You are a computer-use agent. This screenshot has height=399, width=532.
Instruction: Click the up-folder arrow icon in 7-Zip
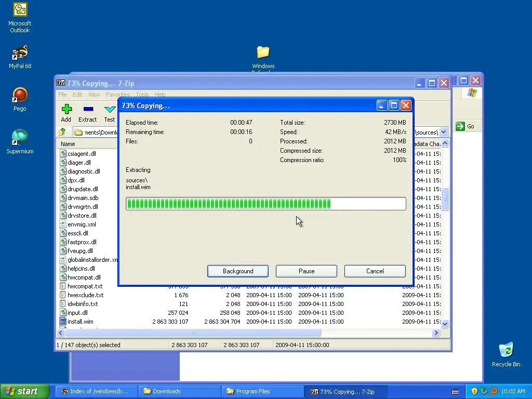62,132
